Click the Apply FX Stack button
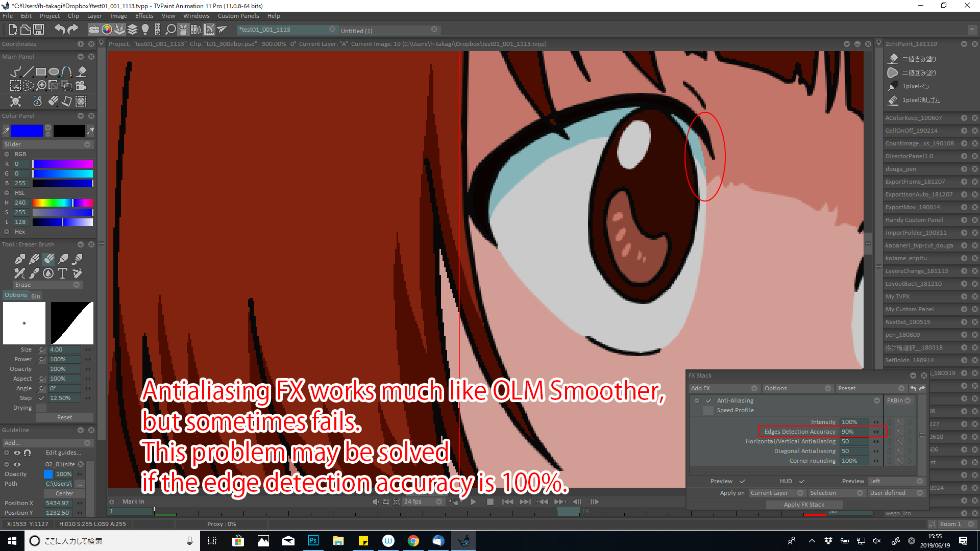This screenshot has height=551, width=980. 804,505
